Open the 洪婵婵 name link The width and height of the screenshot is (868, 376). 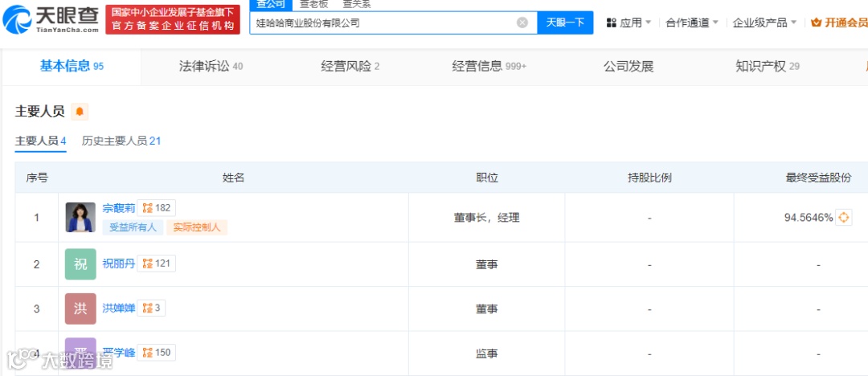pyautogui.click(x=118, y=309)
